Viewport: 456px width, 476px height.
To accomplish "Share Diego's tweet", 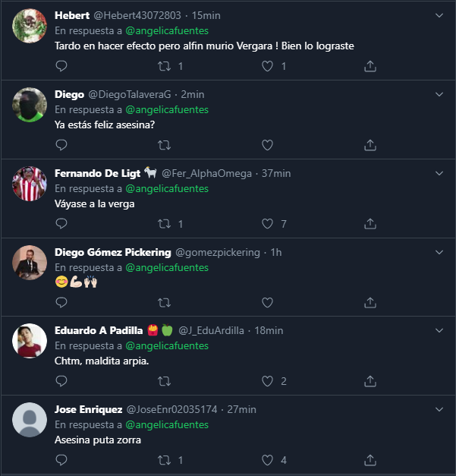I will click(370, 145).
